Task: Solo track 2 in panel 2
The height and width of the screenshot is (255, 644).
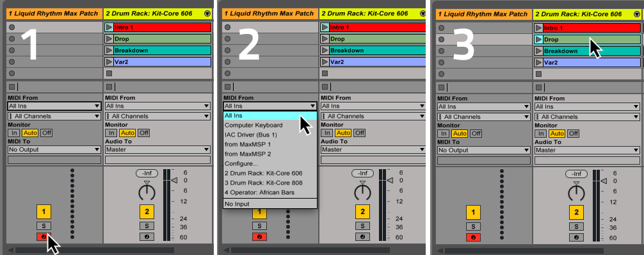Action: [x=362, y=226]
